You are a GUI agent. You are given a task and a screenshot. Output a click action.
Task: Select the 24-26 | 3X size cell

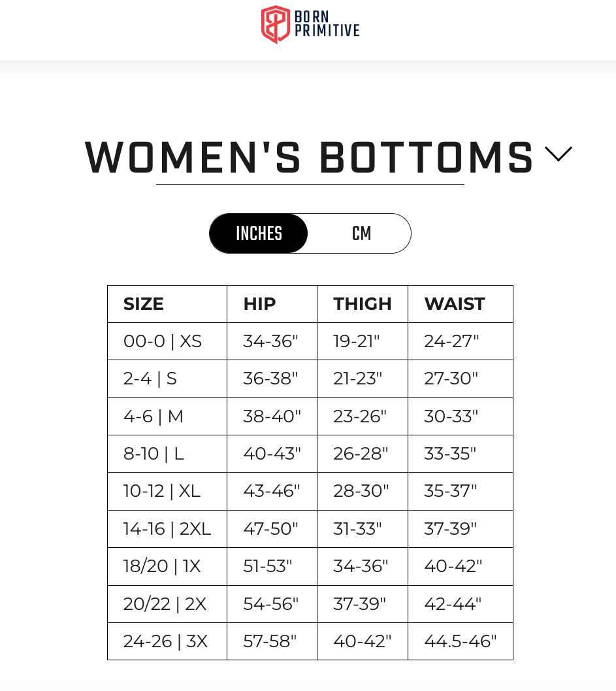point(165,641)
